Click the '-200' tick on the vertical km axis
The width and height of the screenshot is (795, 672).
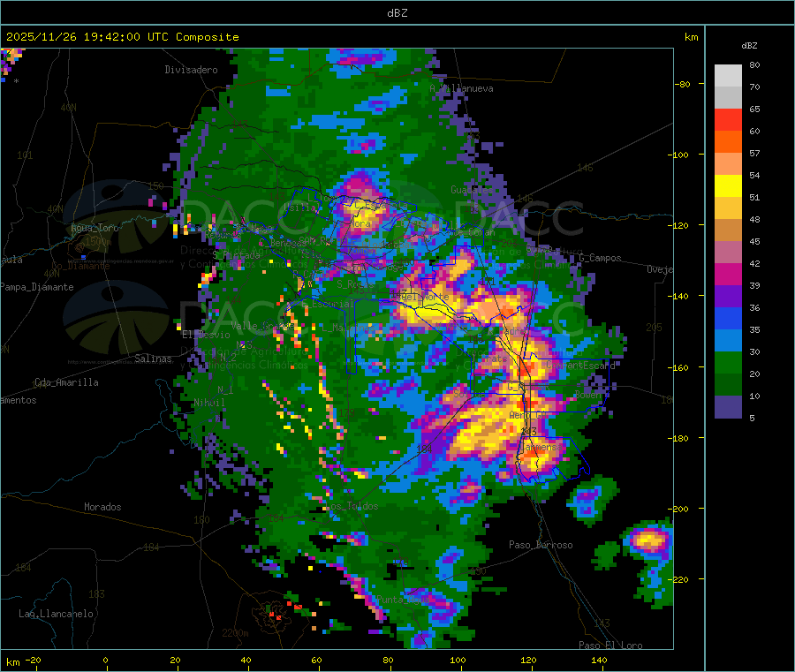[678, 510]
